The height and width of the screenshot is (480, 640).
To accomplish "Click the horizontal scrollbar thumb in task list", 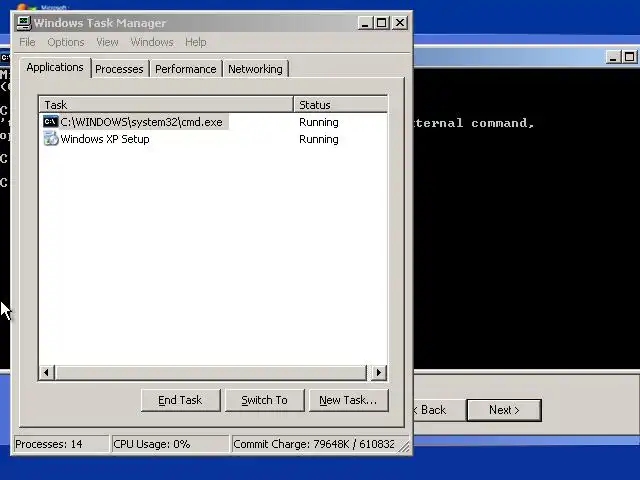I will point(211,372).
